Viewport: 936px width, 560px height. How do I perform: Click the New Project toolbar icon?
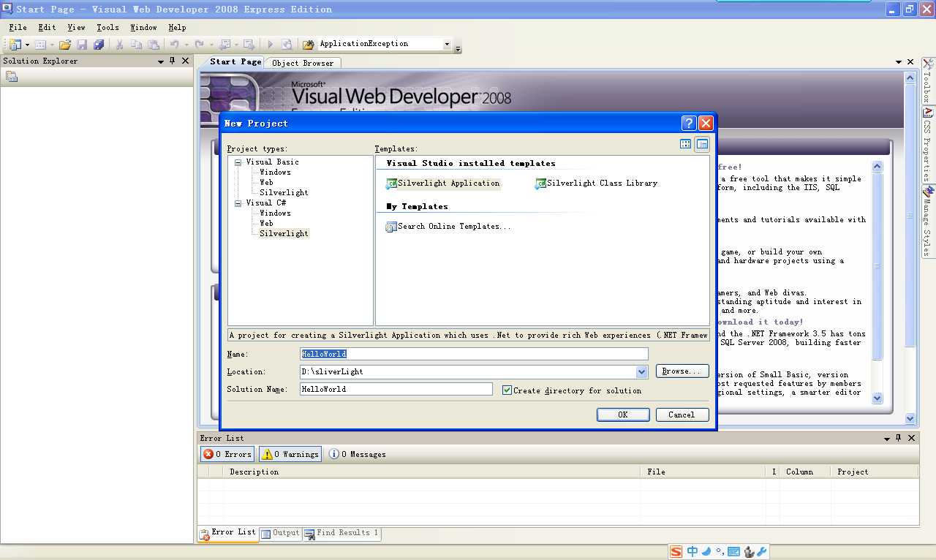coord(15,45)
